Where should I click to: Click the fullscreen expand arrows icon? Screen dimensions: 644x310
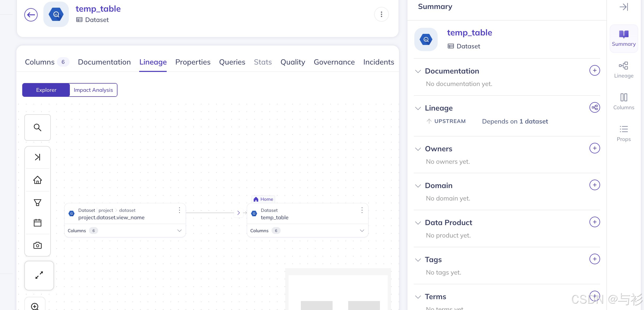(x=39, y=275)
